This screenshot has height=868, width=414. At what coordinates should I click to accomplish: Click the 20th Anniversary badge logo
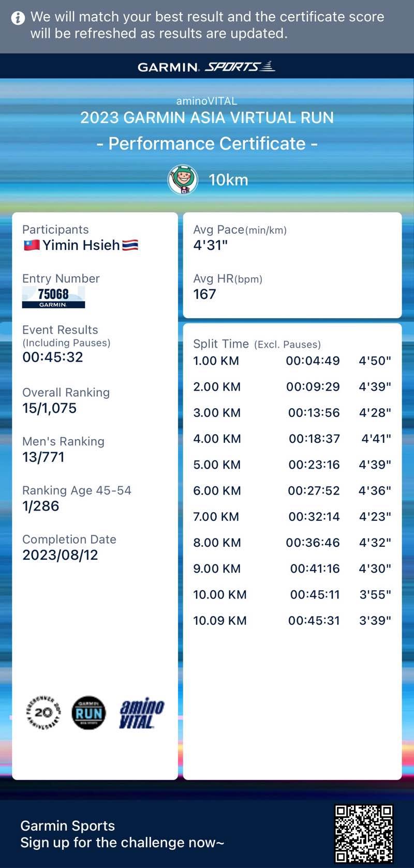[x=43, y=713]
